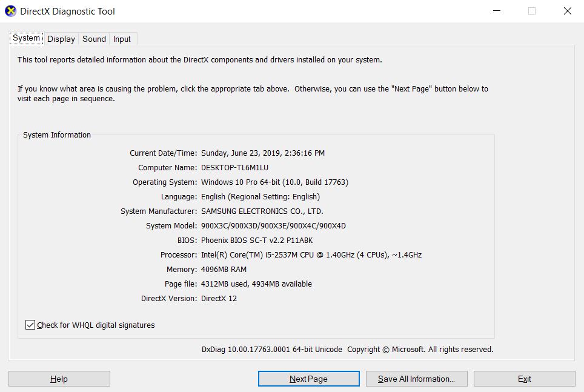Click the Page file value 4312MB used

(257, 284)
